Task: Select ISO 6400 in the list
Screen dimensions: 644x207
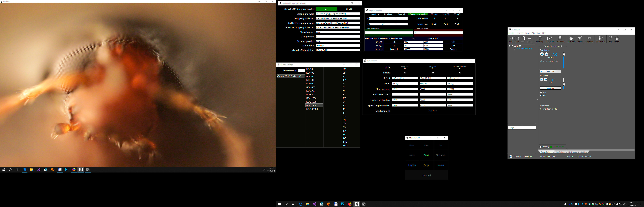Action: point(310,94)
